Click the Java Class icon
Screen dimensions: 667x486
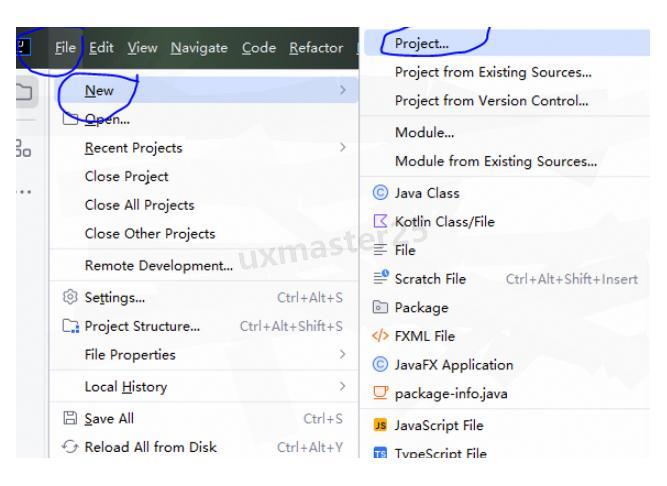[x=379, y=193]
